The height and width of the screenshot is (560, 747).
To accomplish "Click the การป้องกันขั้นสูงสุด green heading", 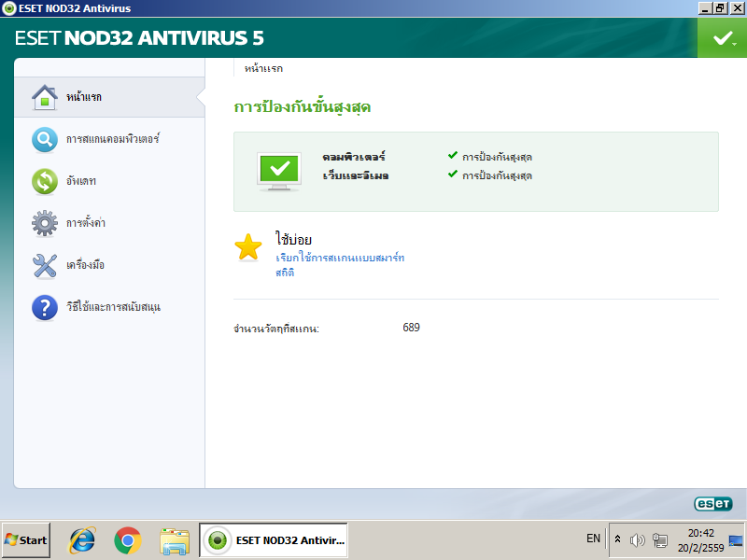I will pyautogui.click(x=302, y=106).
